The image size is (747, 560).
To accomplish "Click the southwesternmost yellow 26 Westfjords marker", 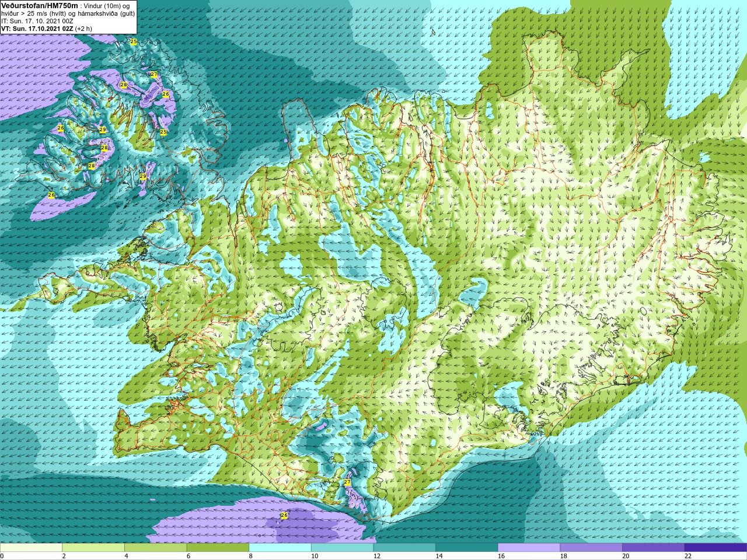I will (51, 195).
